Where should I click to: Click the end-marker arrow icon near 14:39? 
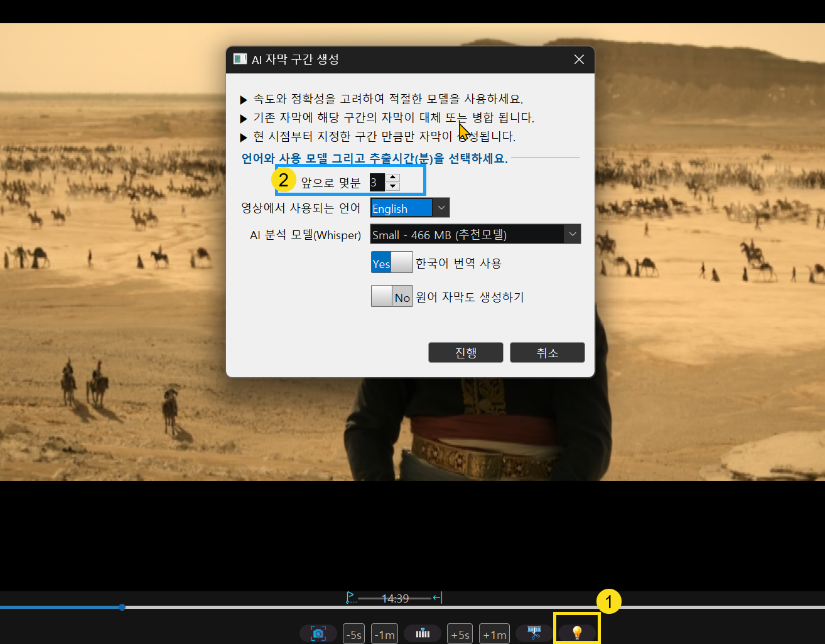[x=438, y=598]
